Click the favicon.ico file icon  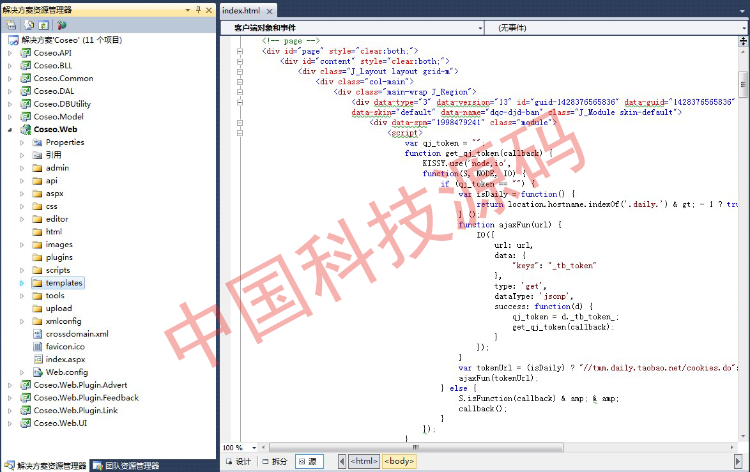coord(38,346)
